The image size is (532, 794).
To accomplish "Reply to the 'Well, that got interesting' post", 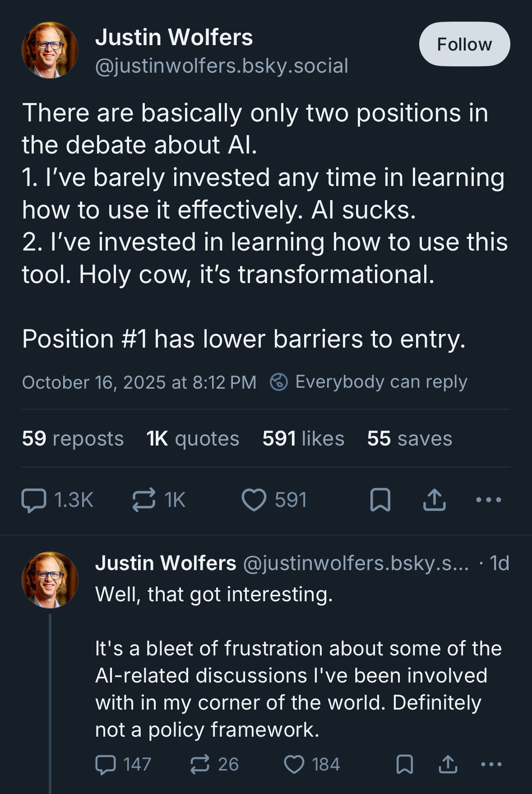I will pos(106,764).
